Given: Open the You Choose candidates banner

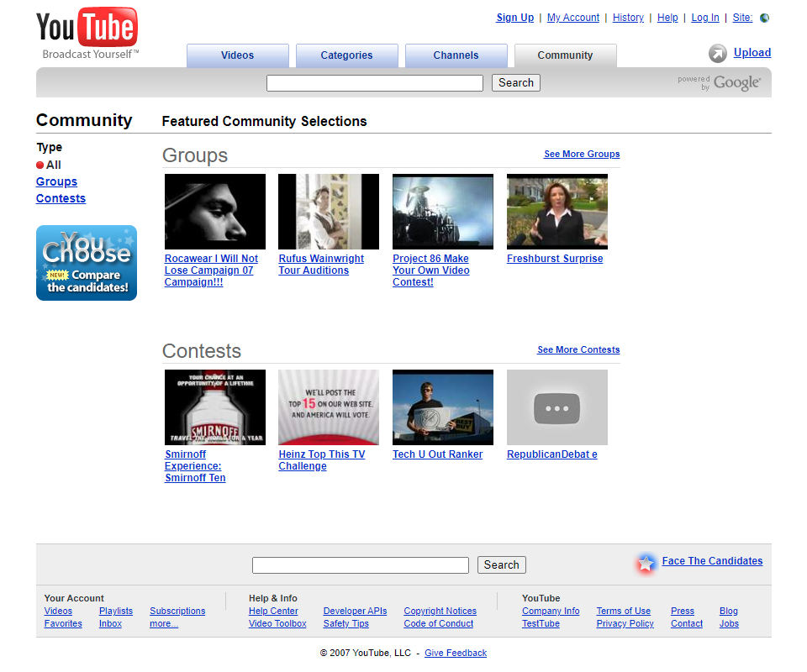Looking at the screenshot, I should pyautogui.click(x=87, y=263).
